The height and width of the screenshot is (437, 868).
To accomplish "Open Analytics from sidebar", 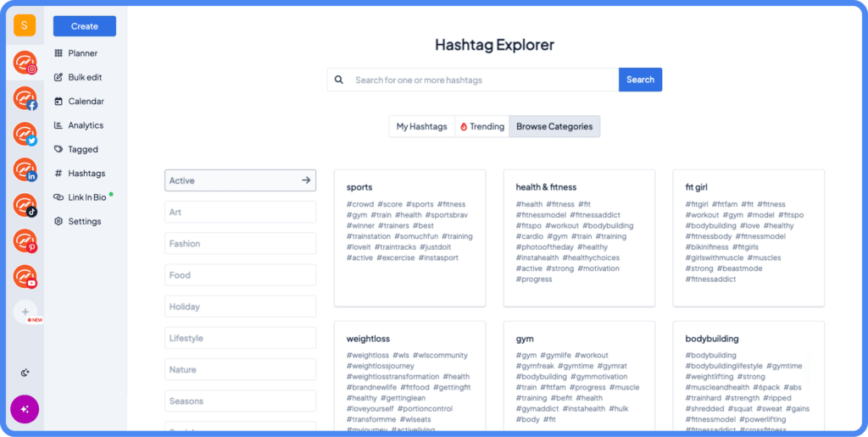I will tap(79, 125).
